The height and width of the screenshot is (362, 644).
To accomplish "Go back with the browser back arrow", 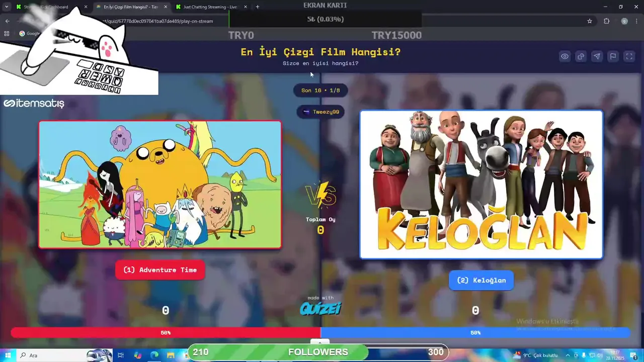I will (x=7, y=21).
